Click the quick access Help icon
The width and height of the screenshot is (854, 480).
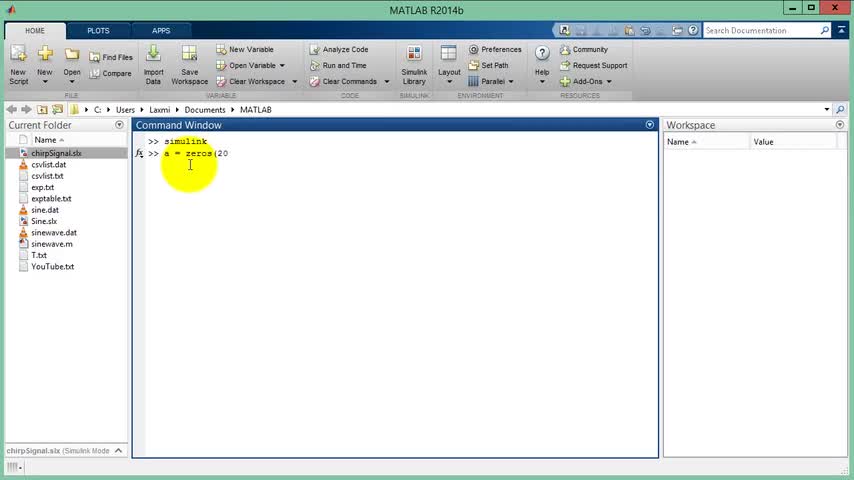(693, 31)
